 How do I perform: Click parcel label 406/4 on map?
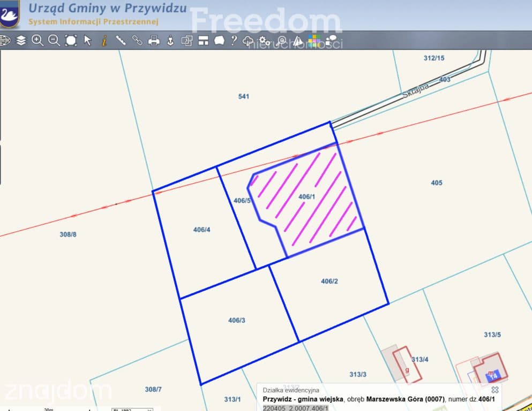201,230
